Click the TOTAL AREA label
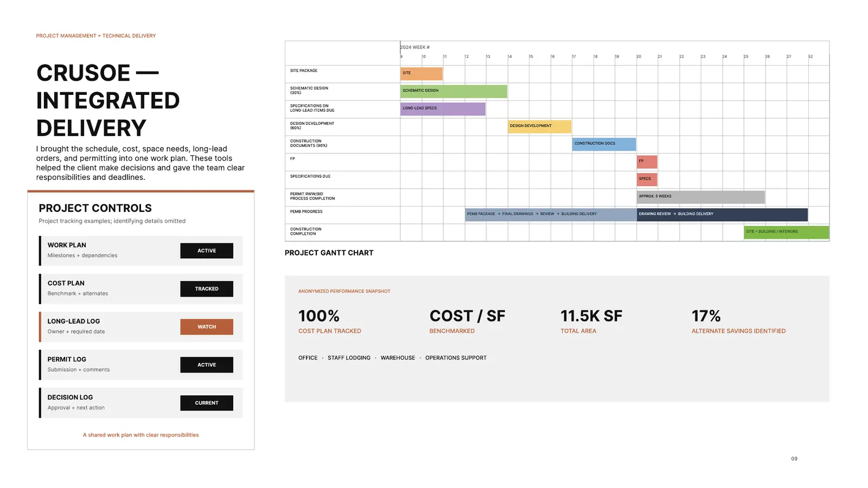 [578, 331]
